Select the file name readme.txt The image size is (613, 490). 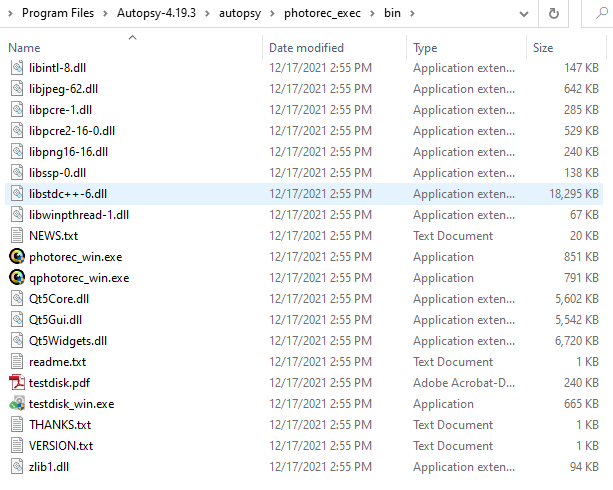57,362
